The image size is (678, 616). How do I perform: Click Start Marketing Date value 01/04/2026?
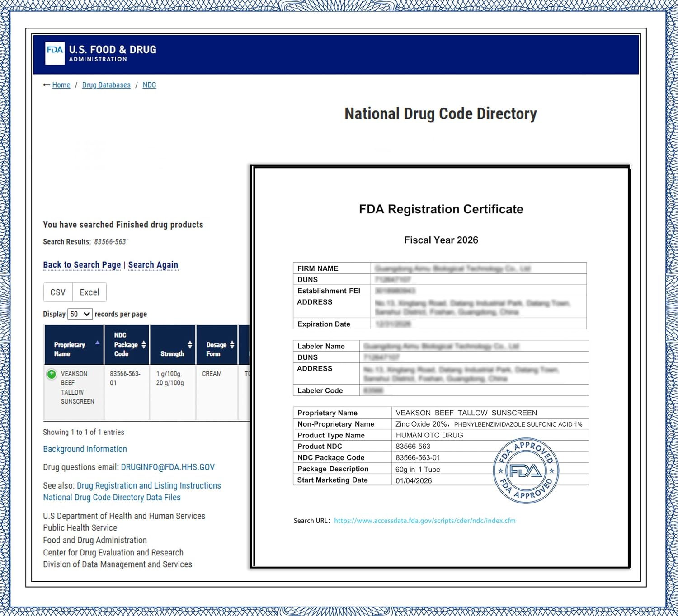click(414, 481)
